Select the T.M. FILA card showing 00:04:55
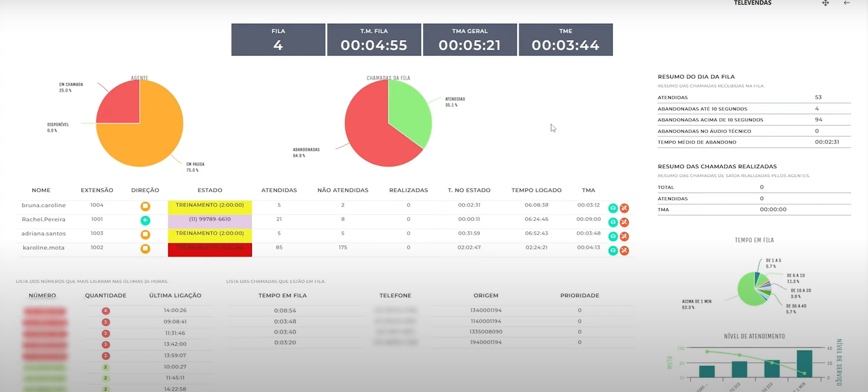This screenshot has width=868, height=392. point(374,40)
